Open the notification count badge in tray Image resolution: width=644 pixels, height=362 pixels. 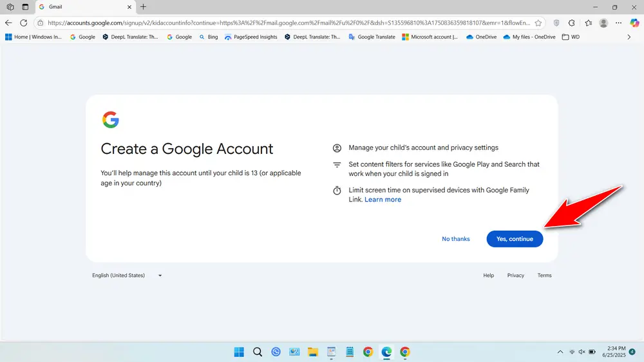click(x=632, y=352)
